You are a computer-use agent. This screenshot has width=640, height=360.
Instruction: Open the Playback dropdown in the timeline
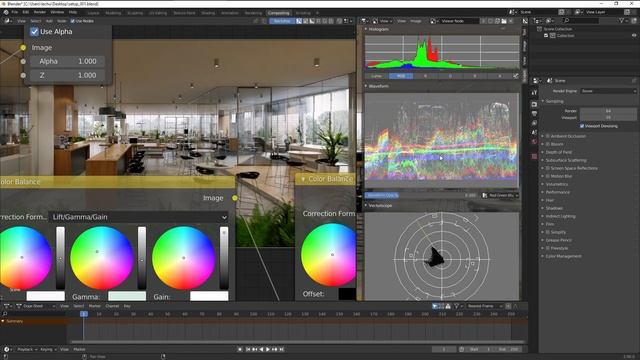tap(27, 349)
